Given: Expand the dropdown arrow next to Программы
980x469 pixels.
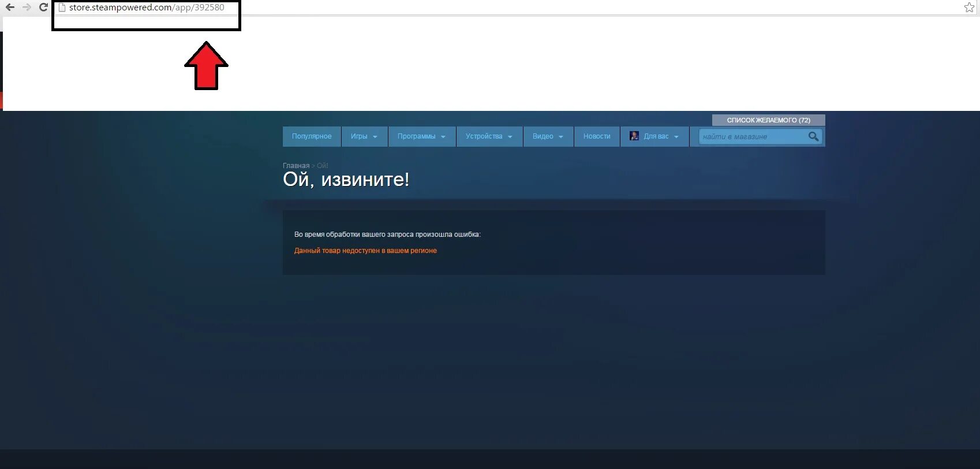Looking at the screenshot, I should point(443,137).
